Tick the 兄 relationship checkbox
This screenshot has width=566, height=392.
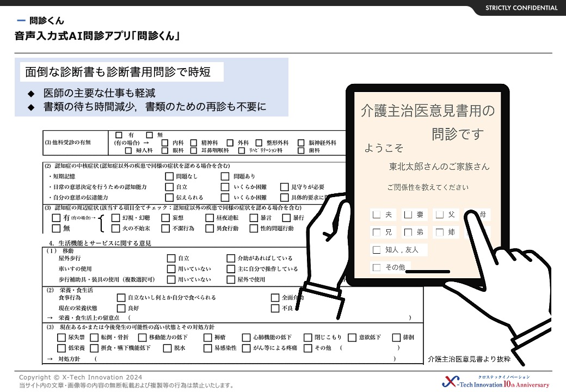coord(377,232)
